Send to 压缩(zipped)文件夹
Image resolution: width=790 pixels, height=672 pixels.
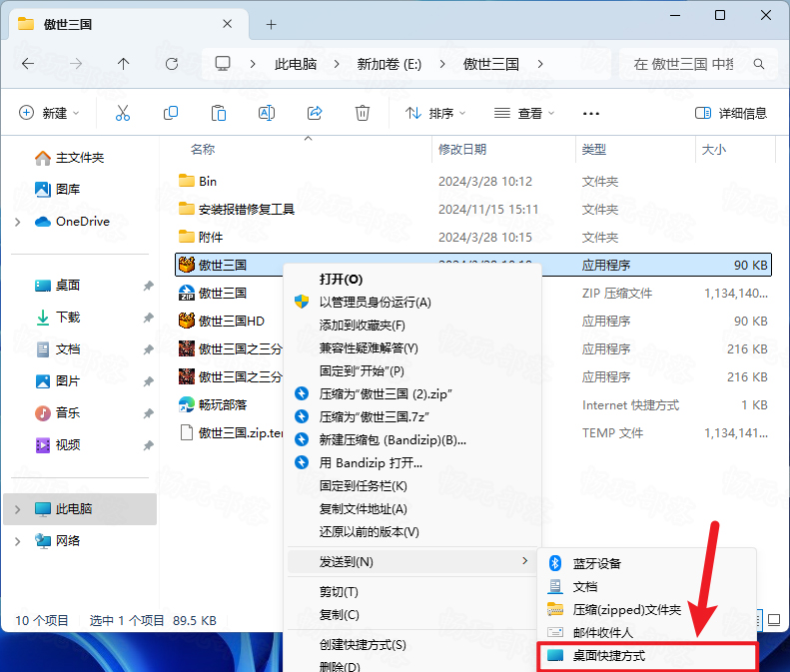[x=647, y=610]
